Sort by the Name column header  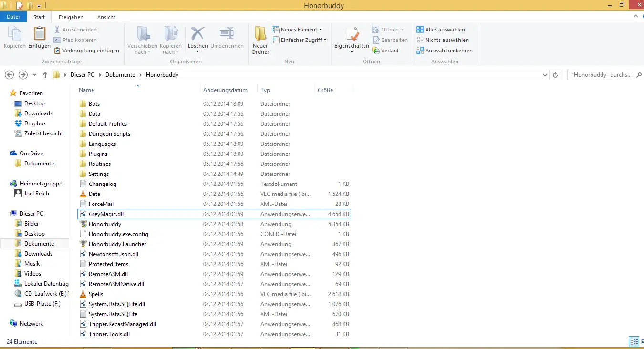(x=86, y=90)
